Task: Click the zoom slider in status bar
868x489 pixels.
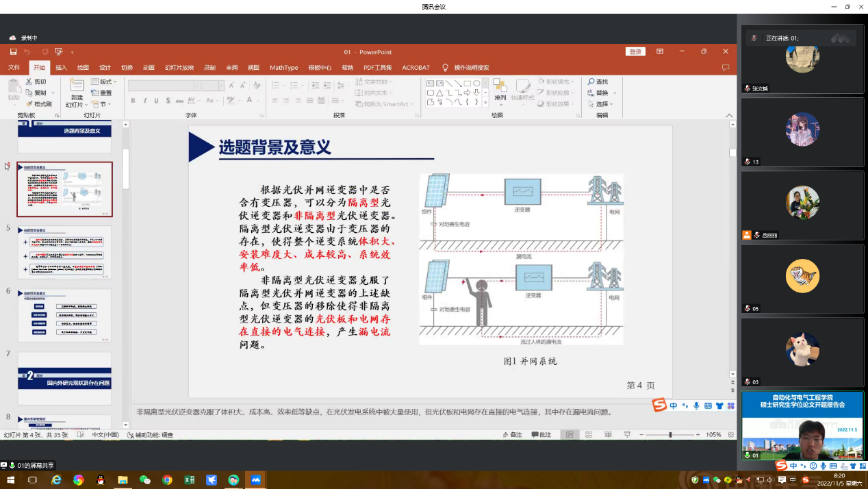Action: [670, 435]
